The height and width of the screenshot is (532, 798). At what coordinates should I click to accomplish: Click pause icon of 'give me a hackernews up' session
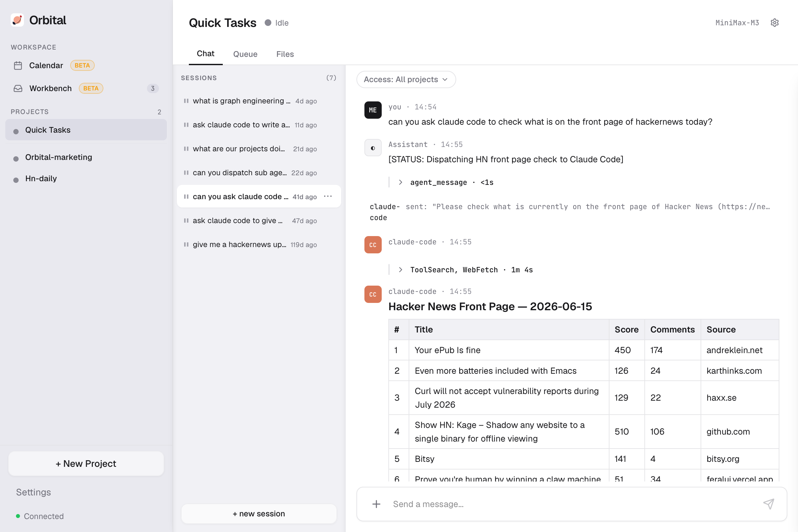coord(186,244)
